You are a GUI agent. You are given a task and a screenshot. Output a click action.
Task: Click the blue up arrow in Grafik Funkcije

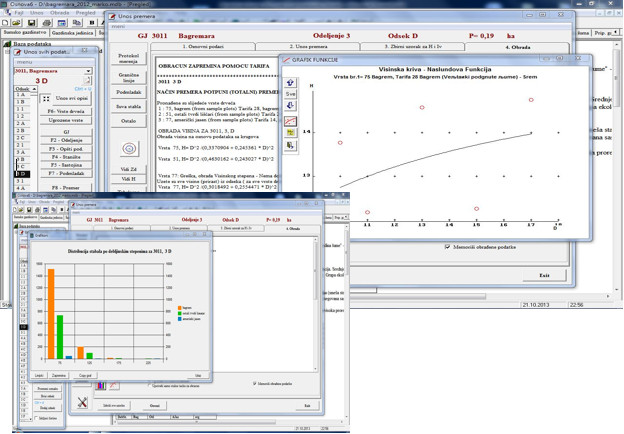coord(290,82)
